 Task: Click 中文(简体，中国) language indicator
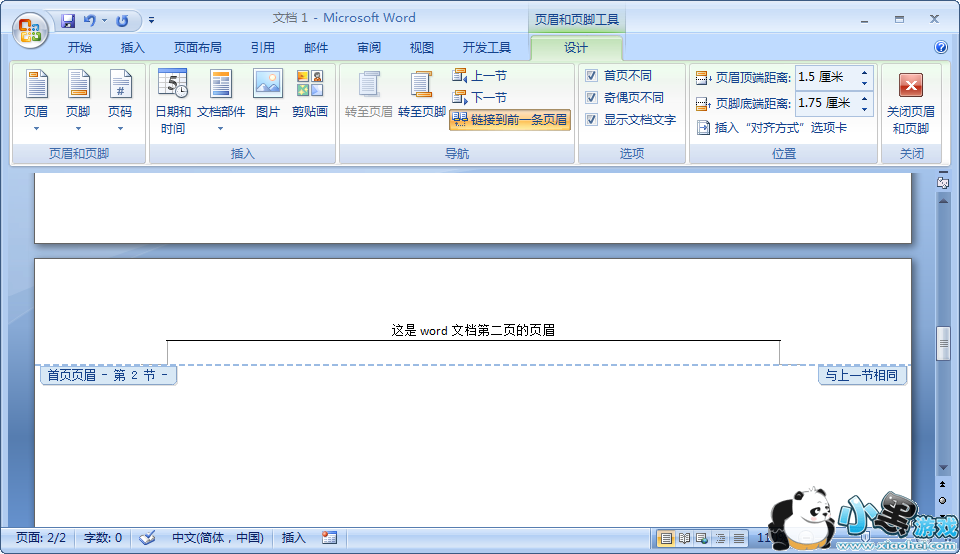pos(217,538)
